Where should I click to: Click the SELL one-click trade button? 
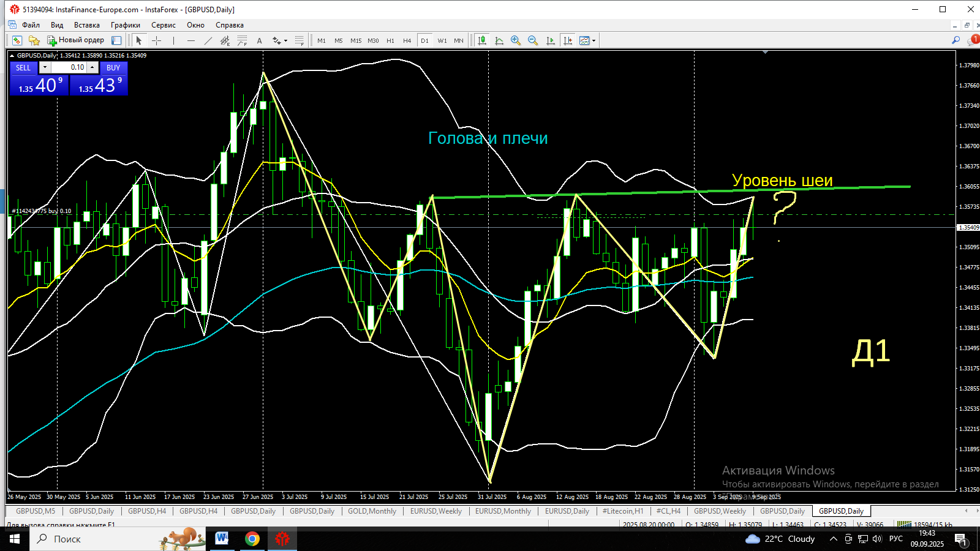point(23,67)
